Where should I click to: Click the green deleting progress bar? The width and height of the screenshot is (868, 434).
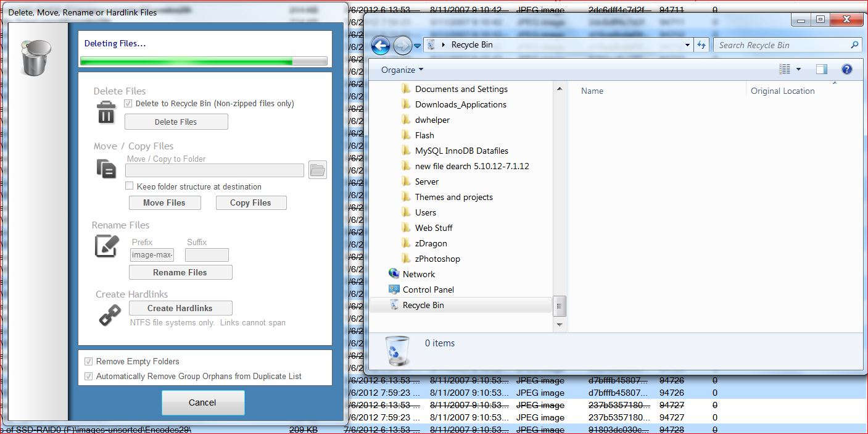[203, 61]
